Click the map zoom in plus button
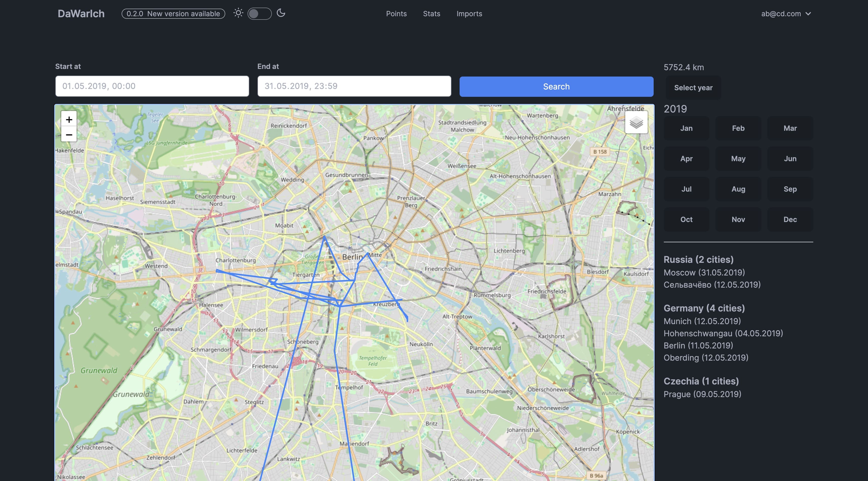This screenshot has height=481, width=868. point(69,119)
